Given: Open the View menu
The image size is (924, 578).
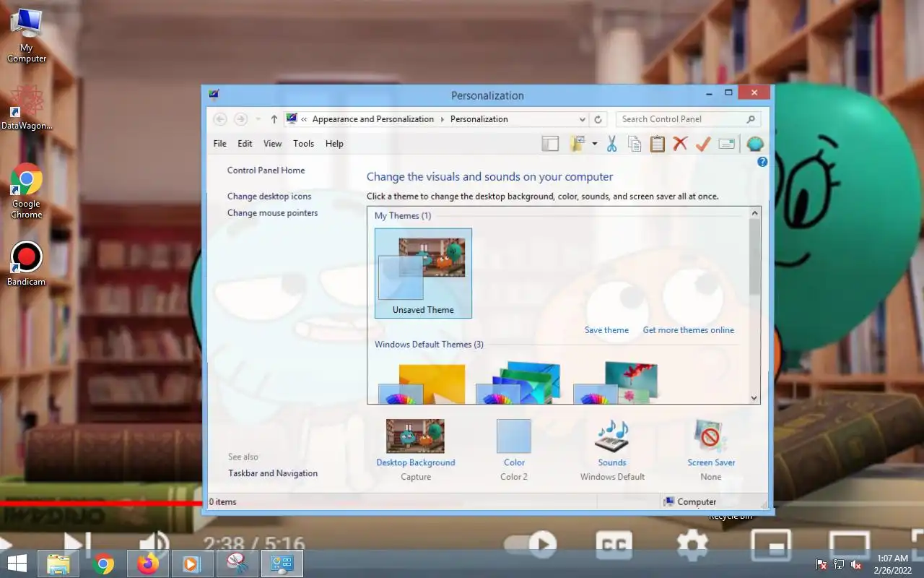Looking at the screenshot, I should (272, 144).
